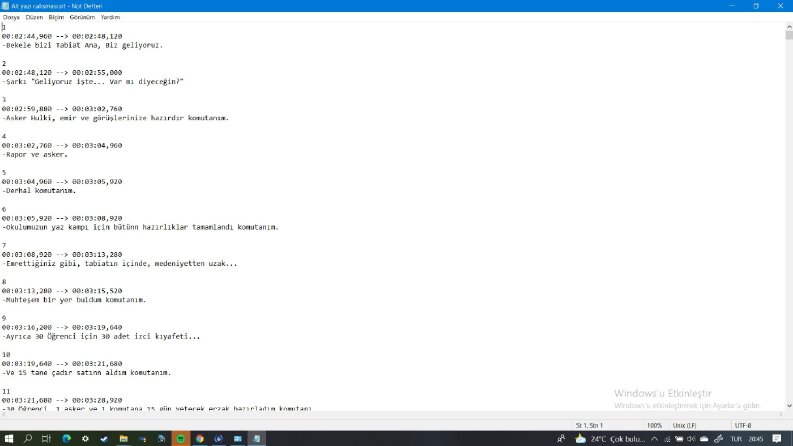Open the People icon in tray
Image resolution: width=793 pixels, height=446 pixels.
[x=561, y=439]
